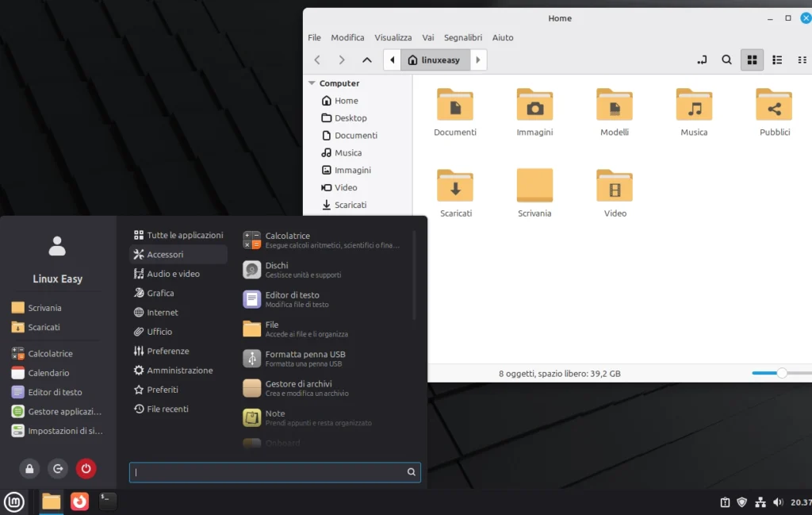Collapse the Computer section in the sidebar
Screen dimensions: 812x515
click(312, 83)
